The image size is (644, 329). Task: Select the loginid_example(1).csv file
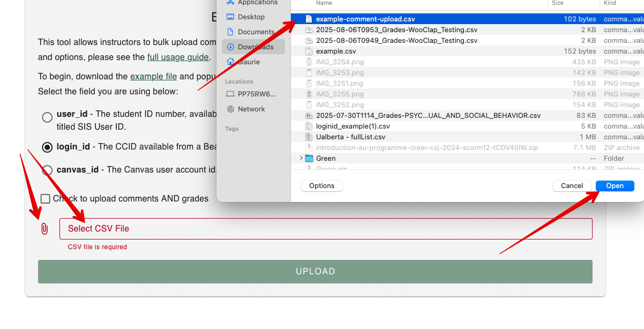pos(353,126)
